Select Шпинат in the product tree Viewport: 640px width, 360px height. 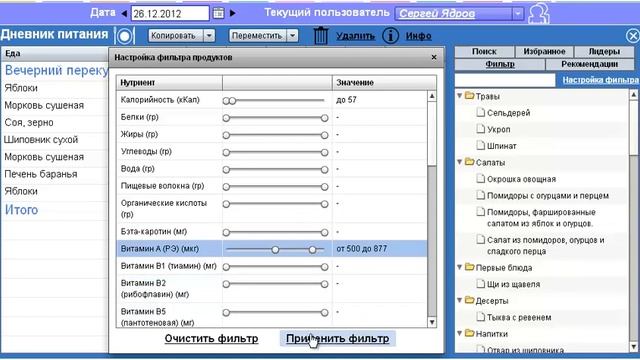point(502,146)
